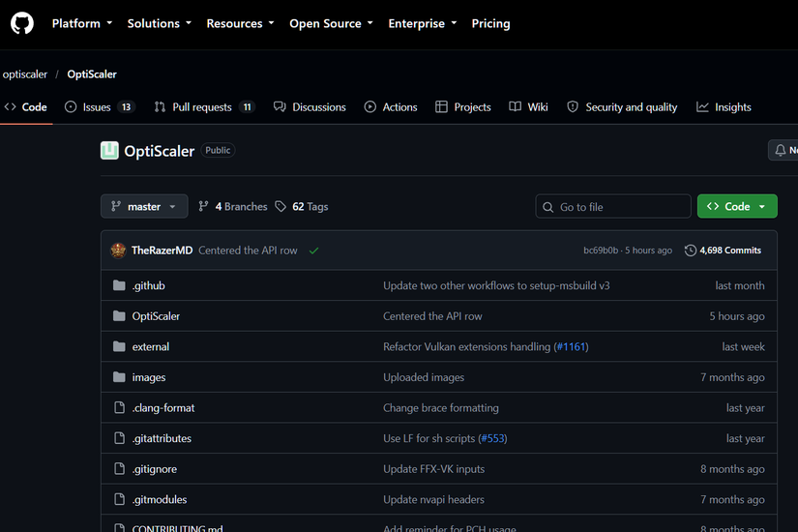798x532 pixels.
Task: View the 4 Branches link
Action: click(x=232, y=206)
